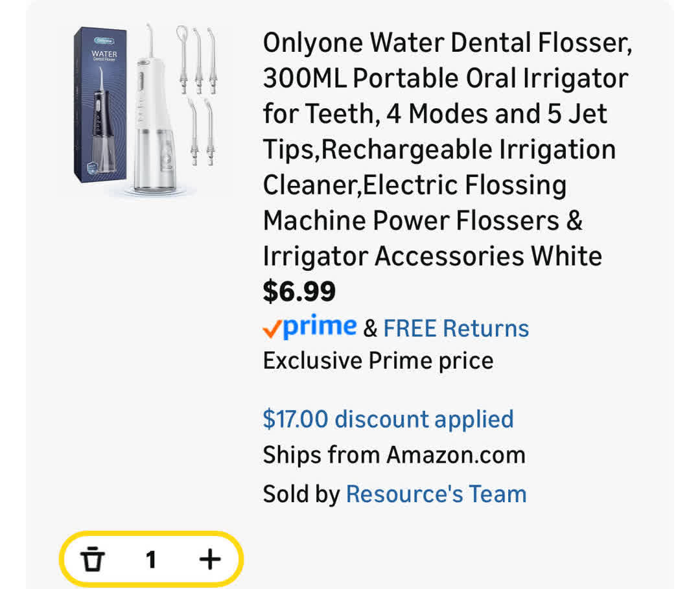Click the blue product box in image
The height and width of the screenshot is (589, 700).
click(97, 104)
